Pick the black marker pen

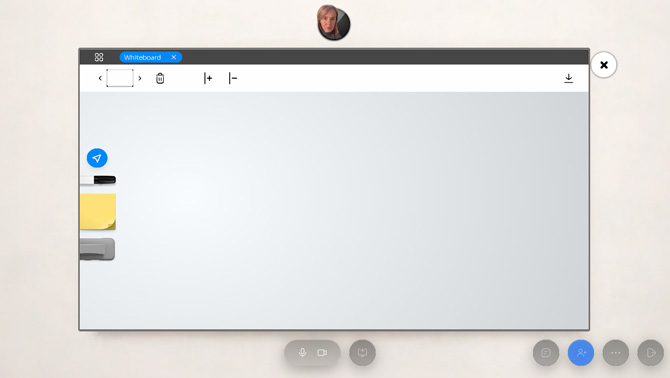point(98,180)
